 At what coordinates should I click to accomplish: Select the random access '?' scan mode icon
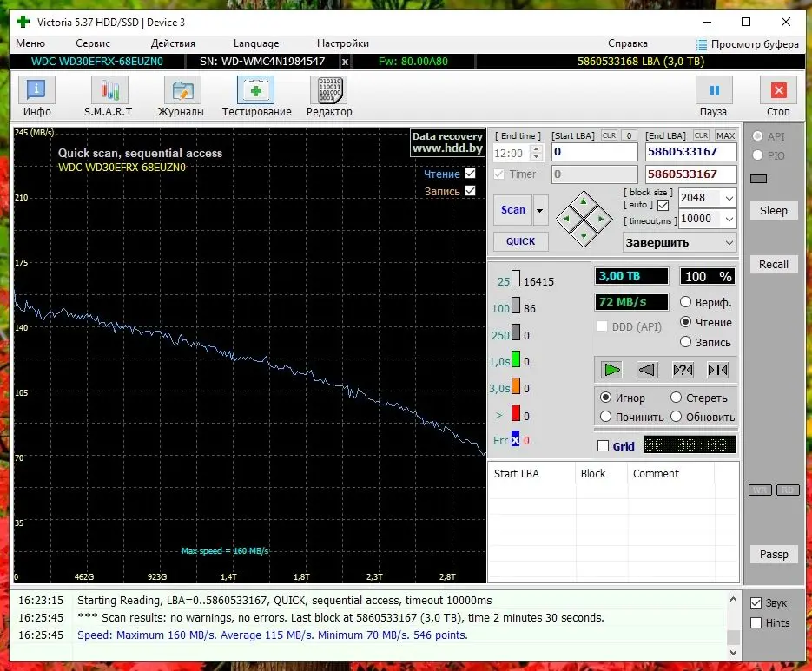click(x=683, y=370)
